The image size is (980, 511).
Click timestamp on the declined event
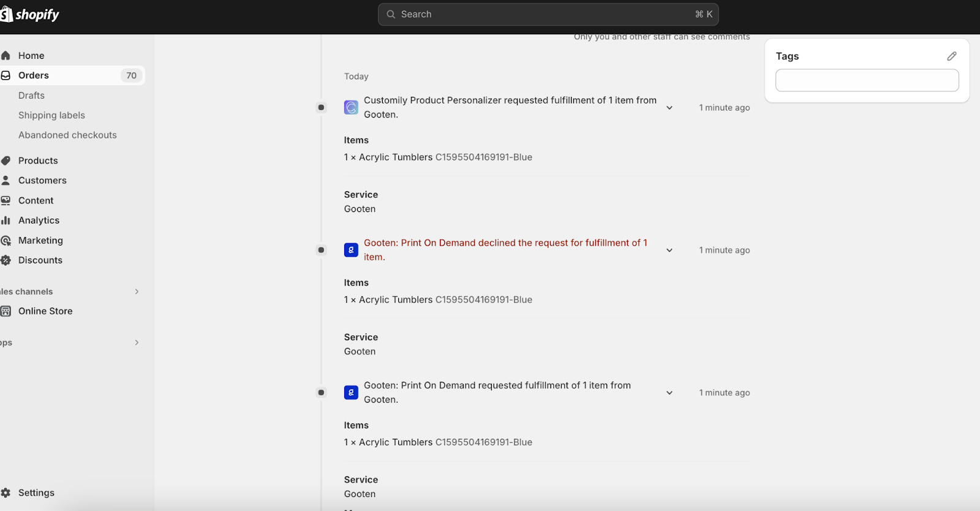click(725, 251)
